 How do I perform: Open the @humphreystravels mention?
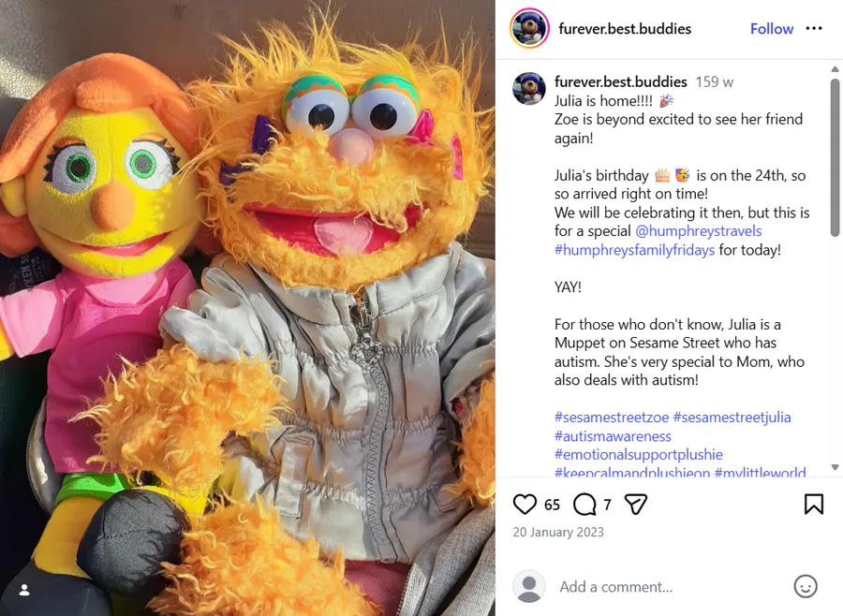(x=699, y=231)
